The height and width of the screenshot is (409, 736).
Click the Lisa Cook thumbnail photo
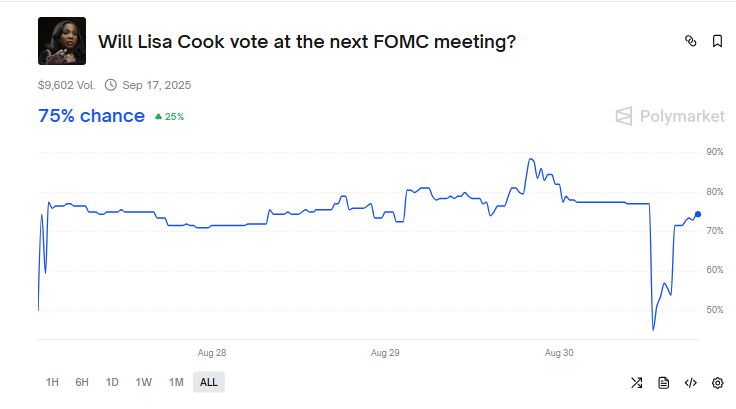coord(61,41)
